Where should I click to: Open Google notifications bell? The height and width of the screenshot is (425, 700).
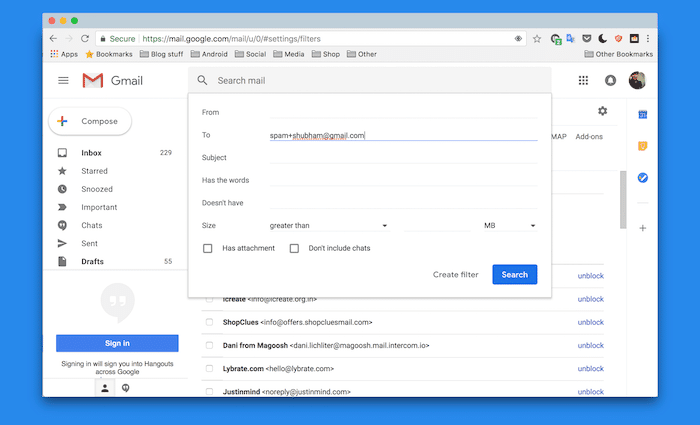click(x=610, y=80)
